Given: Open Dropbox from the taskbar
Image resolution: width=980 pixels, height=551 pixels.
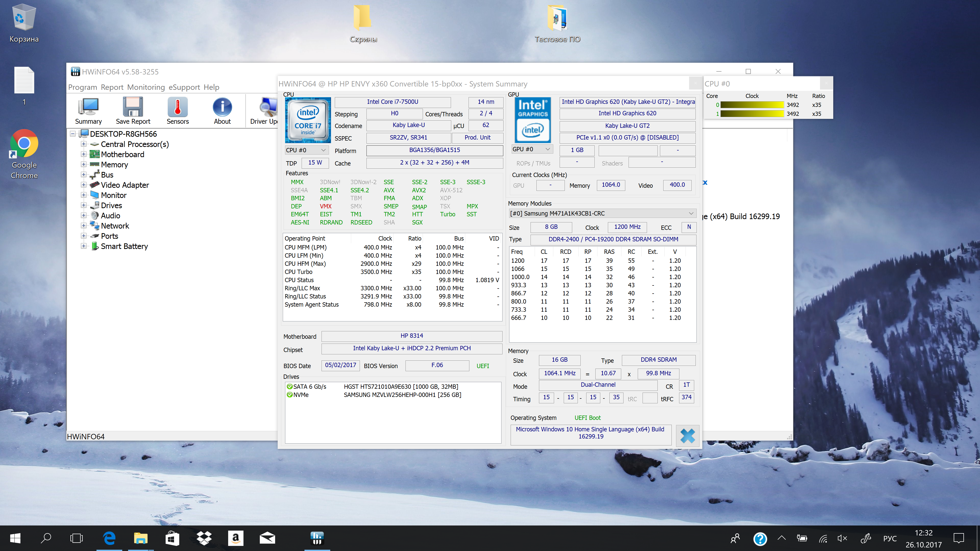Looking at the screenshot, I should point(204,538).
